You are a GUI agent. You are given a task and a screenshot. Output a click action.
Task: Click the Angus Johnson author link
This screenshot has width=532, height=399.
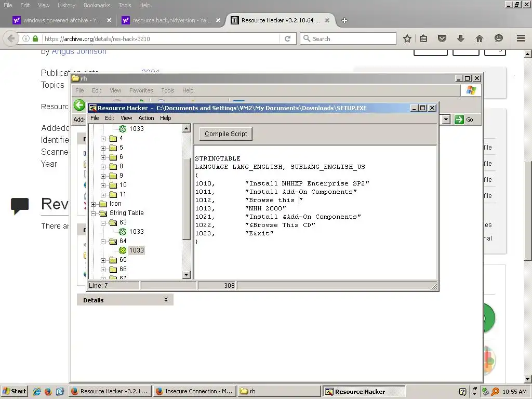[x=79, y=51]
